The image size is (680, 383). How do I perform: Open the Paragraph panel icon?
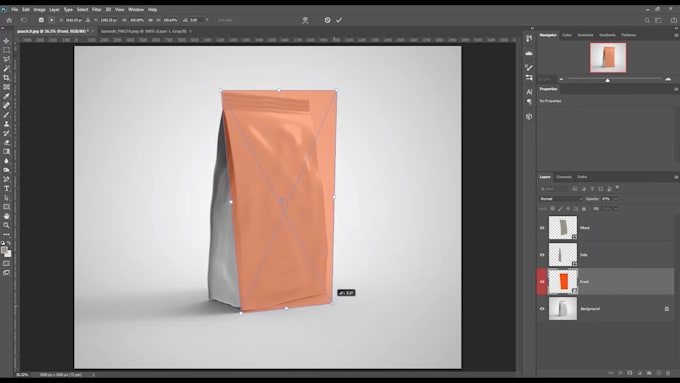coord(529,101)
